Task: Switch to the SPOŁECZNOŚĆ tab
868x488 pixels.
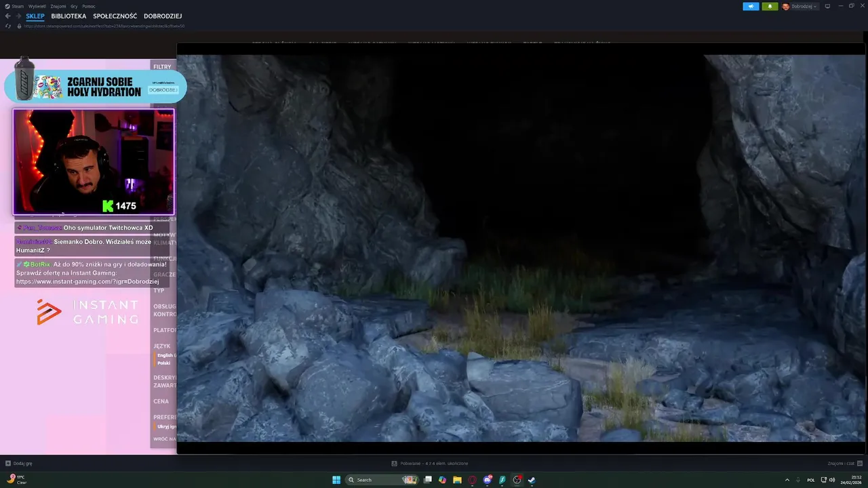Action: click(115, 16)
